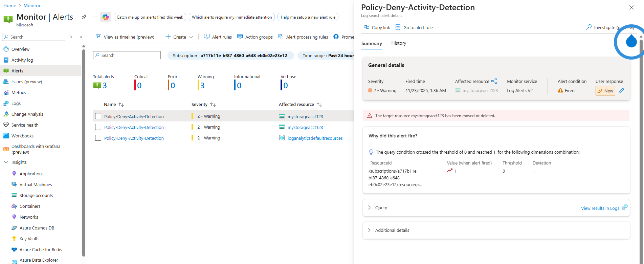Open Logs from the sidebar
644x264 pixels.
click(x=16, y=103)
